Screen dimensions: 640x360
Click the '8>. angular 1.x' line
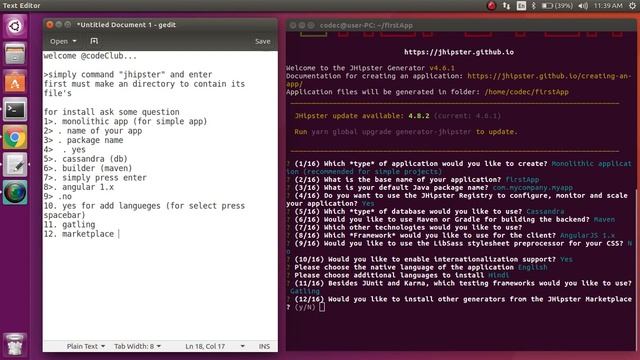tap(79, 187)
